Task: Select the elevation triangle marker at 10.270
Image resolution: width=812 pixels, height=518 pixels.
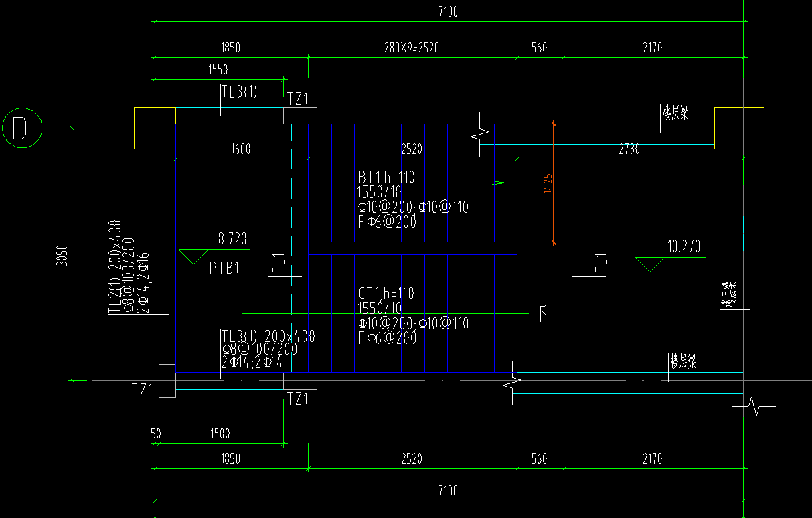Action: click(x=648, y=264)
